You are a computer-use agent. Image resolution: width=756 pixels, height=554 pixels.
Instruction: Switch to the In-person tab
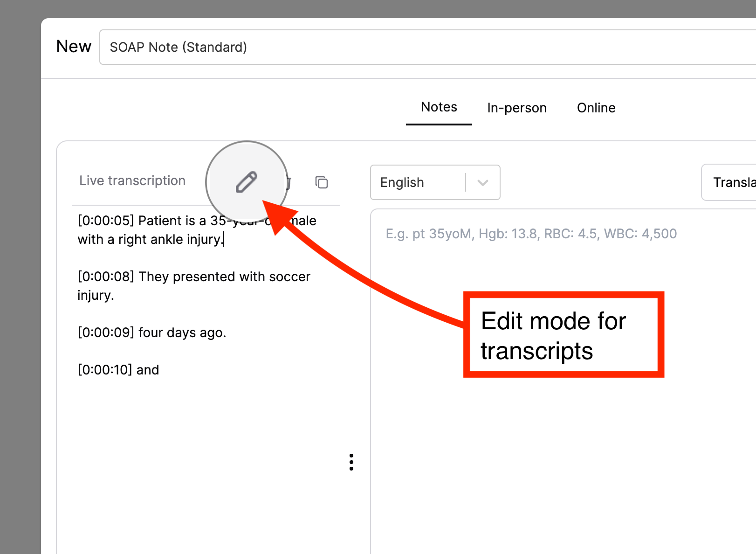(517, 108)
